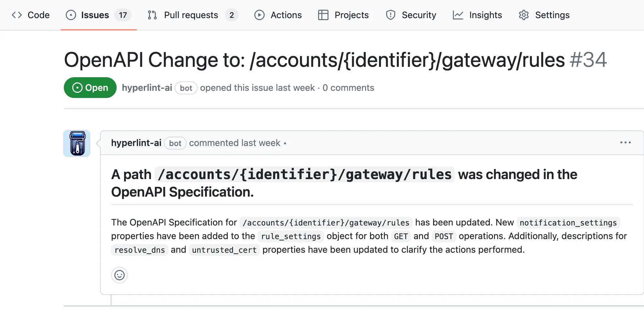
Task: Click the commented last week timestamp
Action: click(235, 143)
